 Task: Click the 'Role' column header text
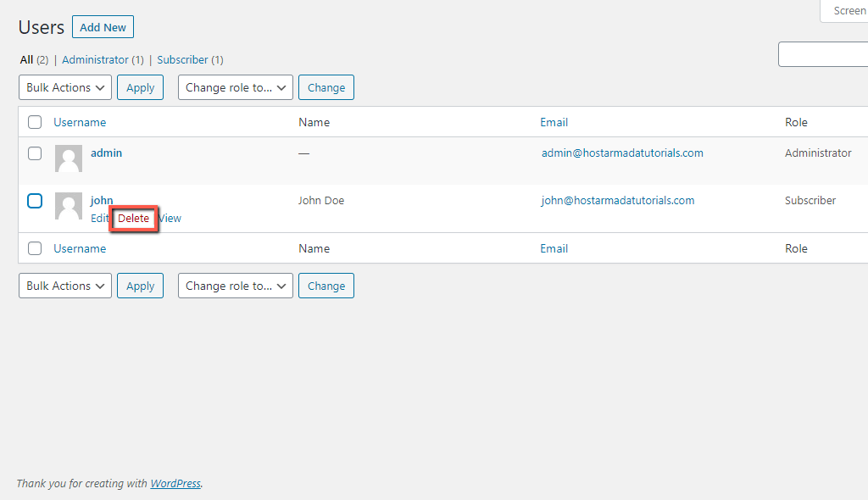[x=796, y=122]
